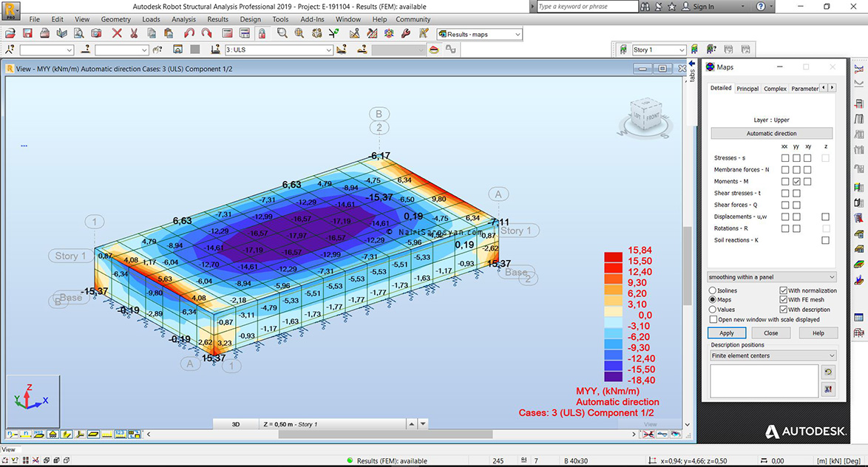Open the Finite element centers dropdown
Image resolution: width=868 pixels, height=467 pixels.
(773, 355)
